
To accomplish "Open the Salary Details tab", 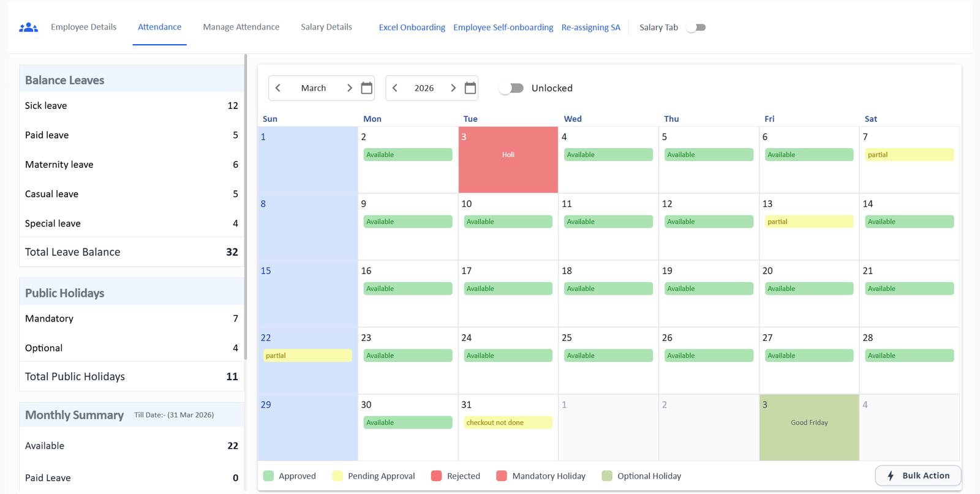I will (x=326, y=27).
